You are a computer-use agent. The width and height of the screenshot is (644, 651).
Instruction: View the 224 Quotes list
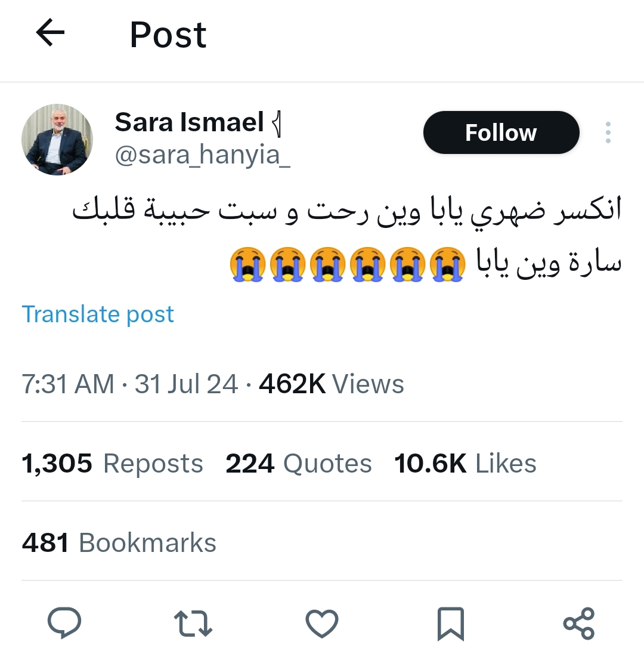(298, 463)
